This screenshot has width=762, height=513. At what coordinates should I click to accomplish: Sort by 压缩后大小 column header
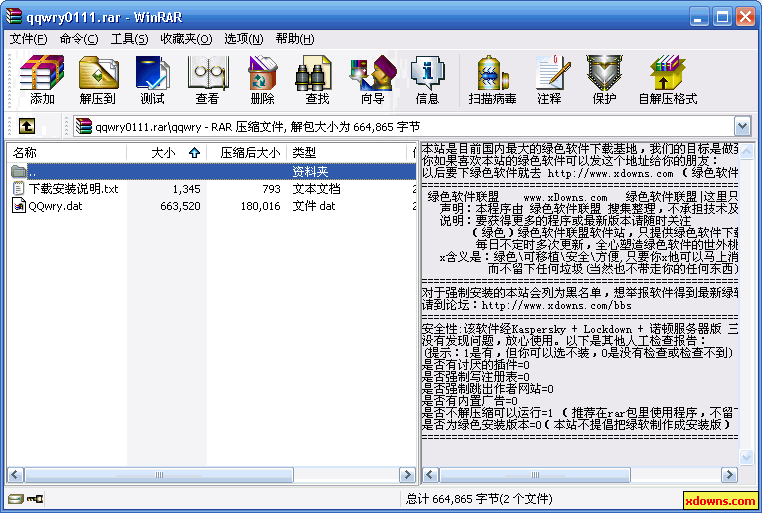pos(247,153)
